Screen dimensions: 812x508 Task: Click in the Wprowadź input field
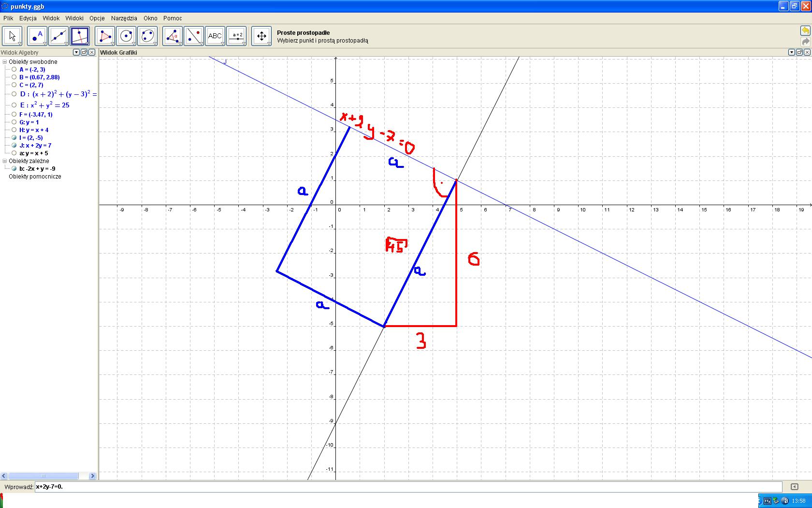click(406, 487)
